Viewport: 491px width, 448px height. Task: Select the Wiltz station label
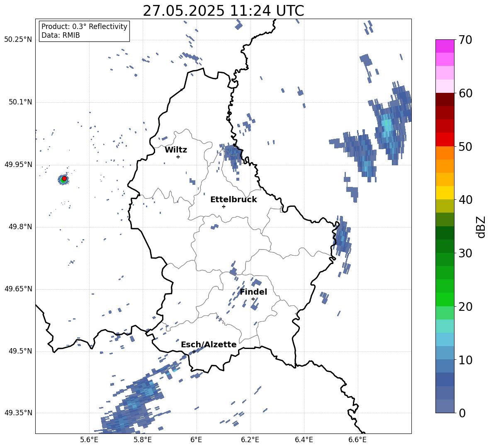click(x=176, y=150)
